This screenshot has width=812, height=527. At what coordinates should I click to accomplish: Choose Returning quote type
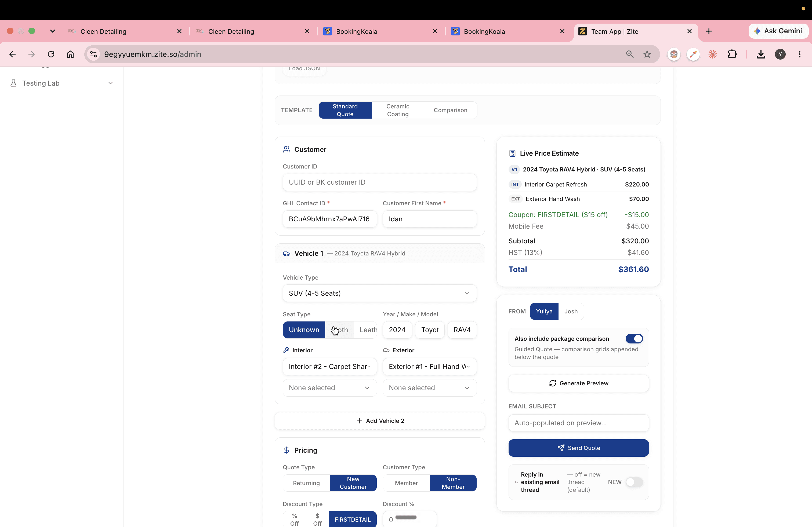point(306,483)
